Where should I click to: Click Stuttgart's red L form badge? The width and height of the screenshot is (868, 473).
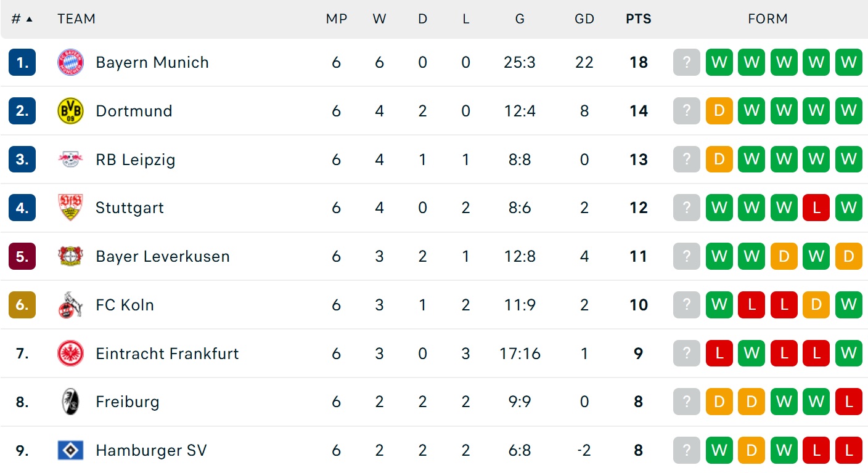pos(816,208)
